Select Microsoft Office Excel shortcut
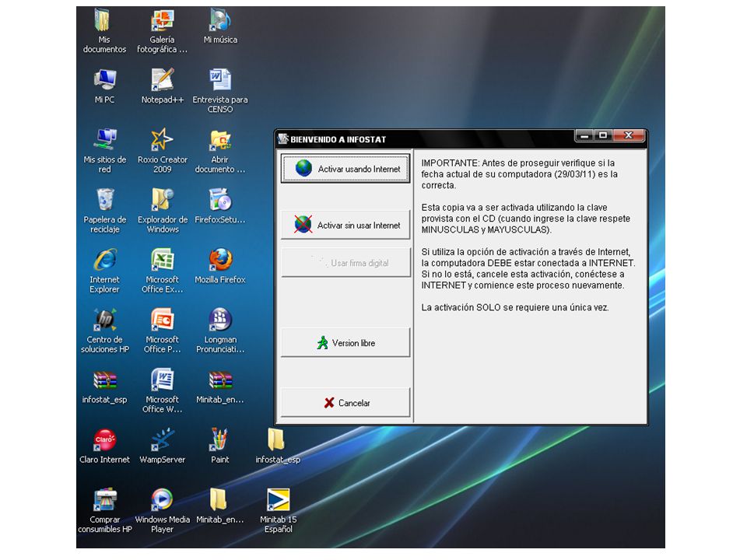 [163, 271]
